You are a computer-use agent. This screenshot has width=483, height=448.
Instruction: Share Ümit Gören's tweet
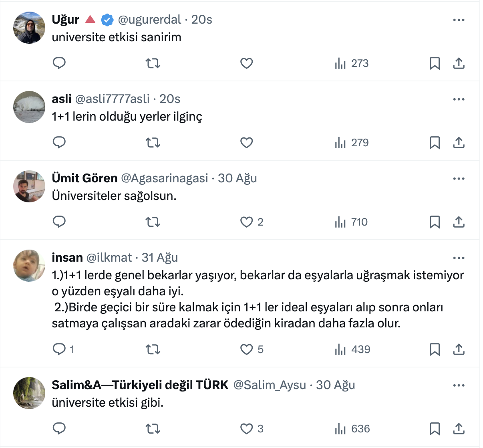tap(459, 222)
